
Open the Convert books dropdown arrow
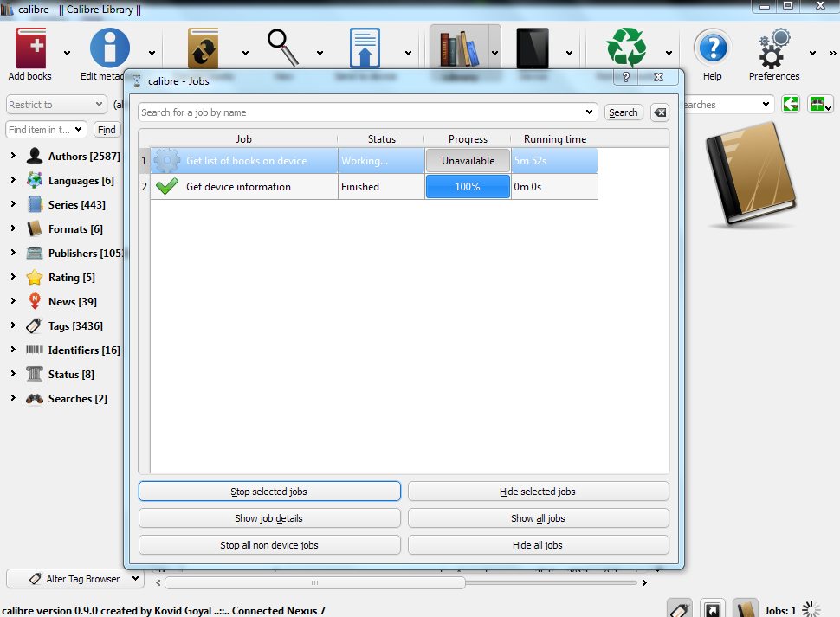pos(245,53)
